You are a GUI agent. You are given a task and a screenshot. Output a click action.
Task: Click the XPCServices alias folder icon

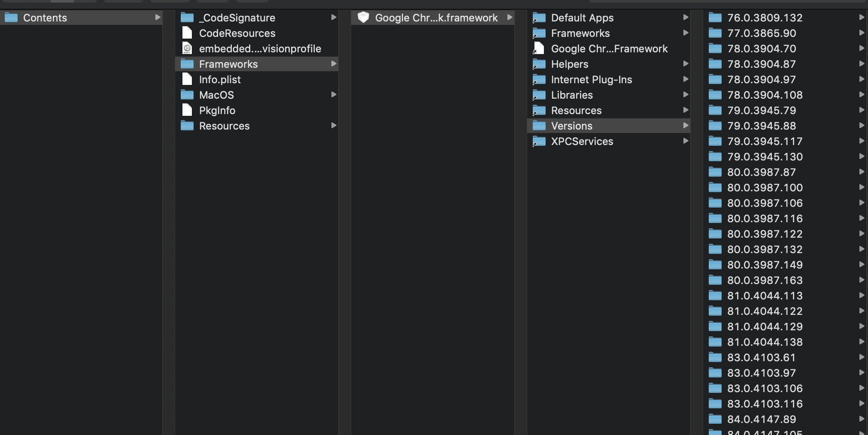(539, 141)
